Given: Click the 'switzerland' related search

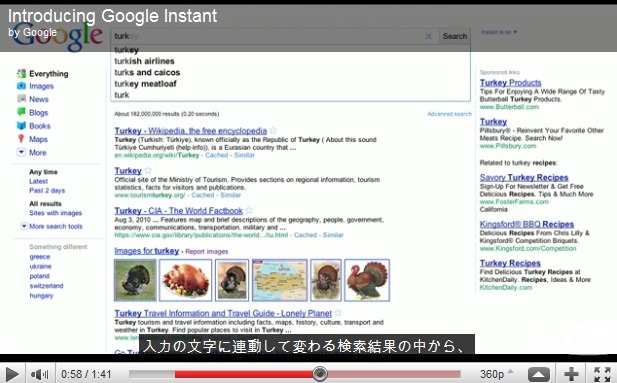Looking at the screenshot, I should (46, 286).
